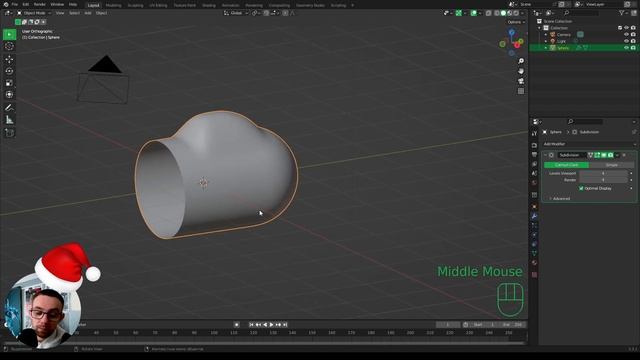Expand Camera item in outliner
The height and width of the screenshot is (360, 640).
[546, 35]
